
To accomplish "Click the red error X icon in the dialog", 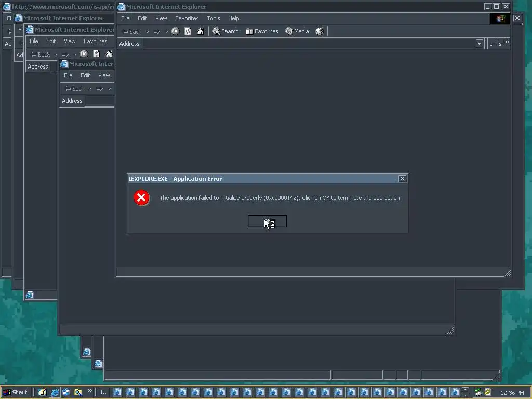I will [x=141, y=198].
